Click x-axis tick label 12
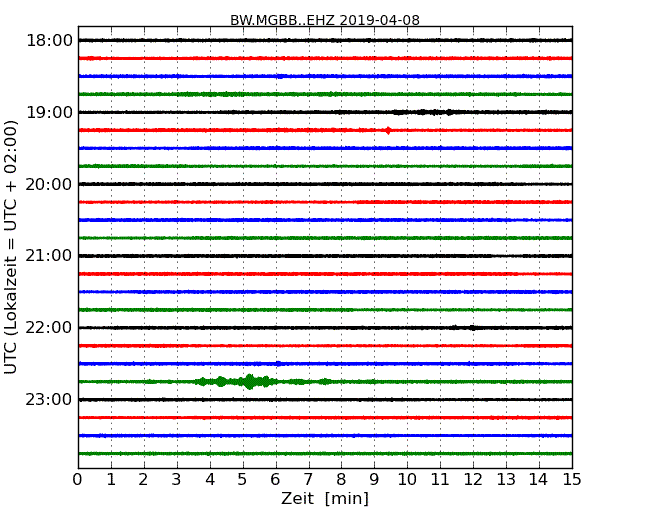This screenshot has height=520, width=650. tap(473, 479)
